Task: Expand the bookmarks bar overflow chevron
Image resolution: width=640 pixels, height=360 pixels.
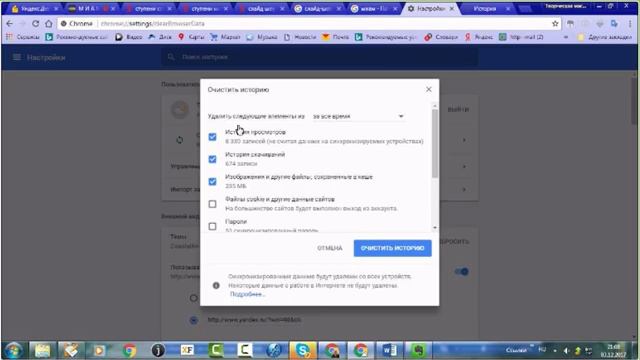Action: (566, 37)
